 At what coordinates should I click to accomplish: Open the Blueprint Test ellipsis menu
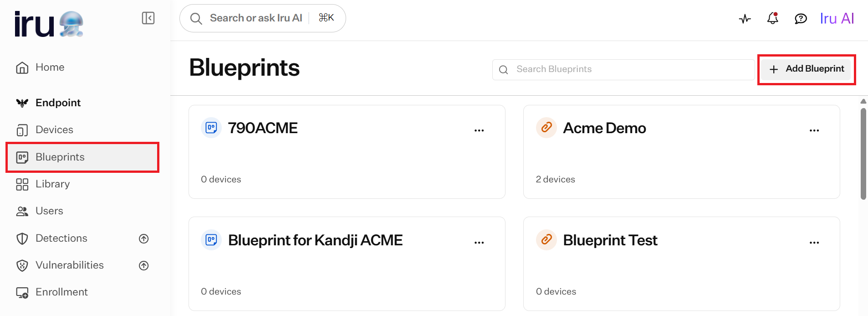814,243
